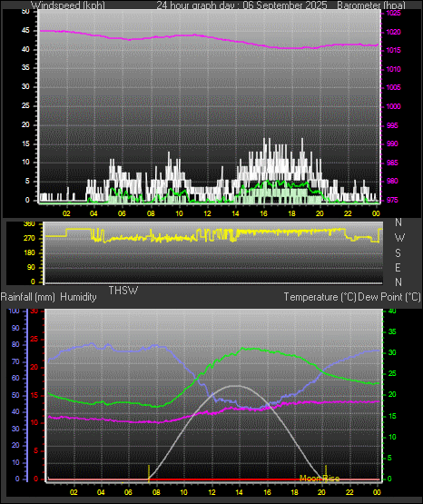Viewport: 423px width, 504px height.
Task: Click the peak of the solar curve
Action: click(237, 385)
